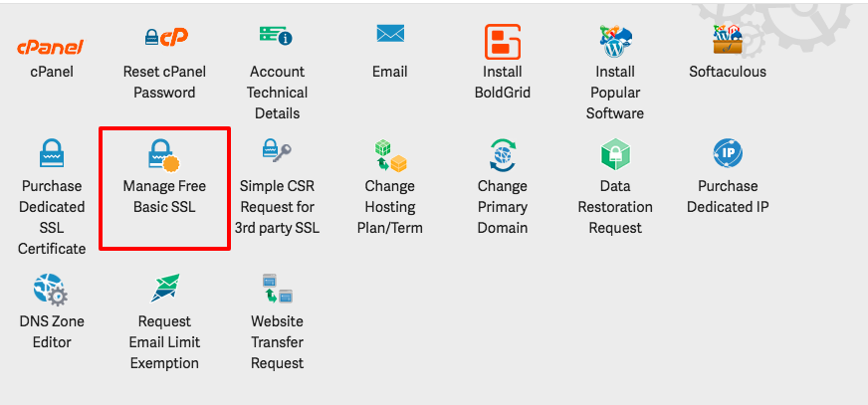Open the Purchase Dedicated IP icon
This screenshot has height=405, width=868.
[728, 154]
